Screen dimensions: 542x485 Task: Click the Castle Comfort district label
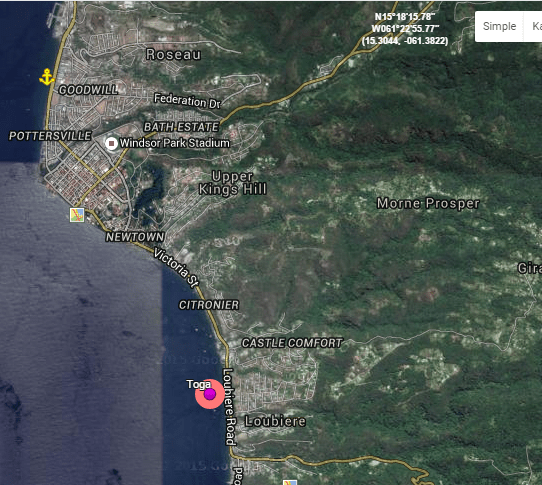[292, 343]
